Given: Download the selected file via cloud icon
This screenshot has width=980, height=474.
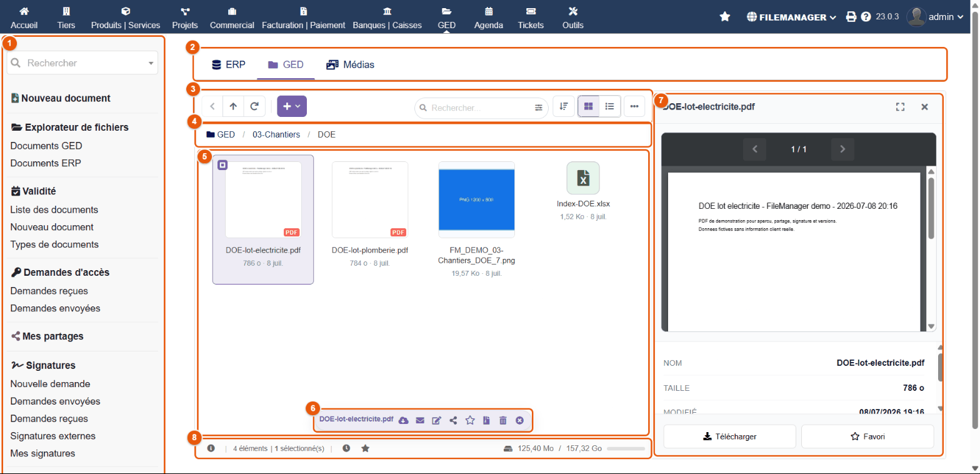Looking at the screenshot, I should pos(403,420).
